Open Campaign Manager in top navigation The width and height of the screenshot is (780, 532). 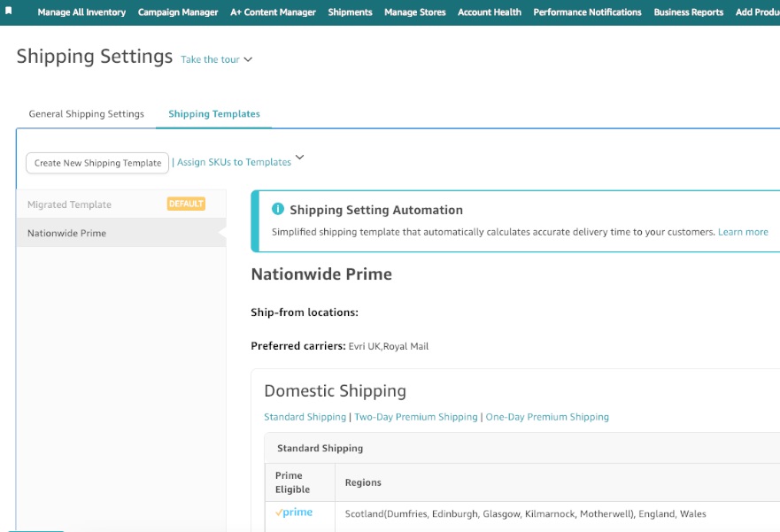click(x=178, y=12)
